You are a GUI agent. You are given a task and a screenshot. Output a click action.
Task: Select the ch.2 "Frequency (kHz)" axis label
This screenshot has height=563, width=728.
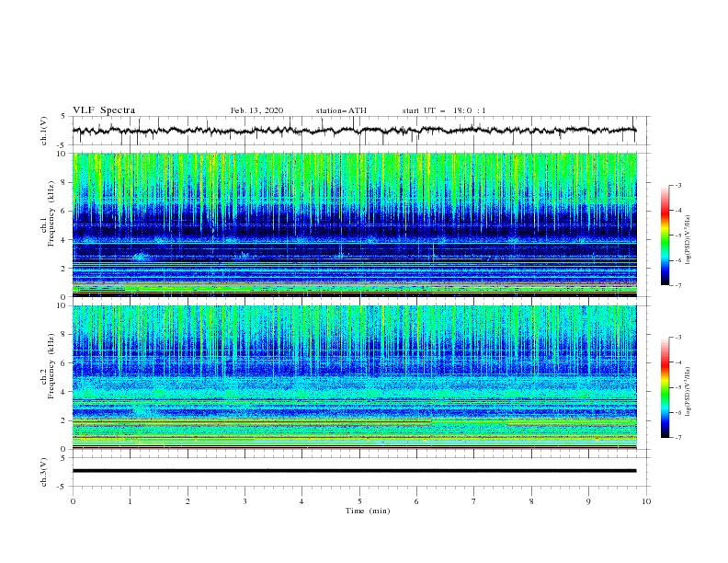coord(51,365)
